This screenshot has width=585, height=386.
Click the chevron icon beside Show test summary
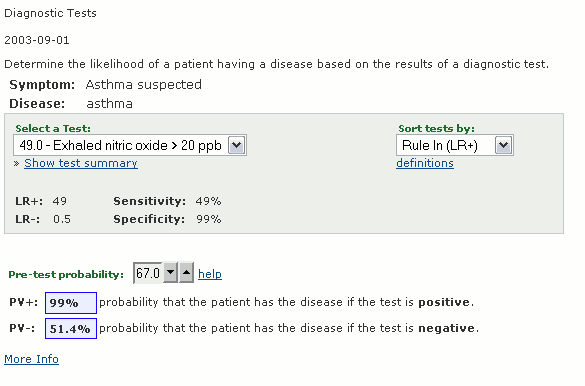pyautogui.click(x=16, y=163)
